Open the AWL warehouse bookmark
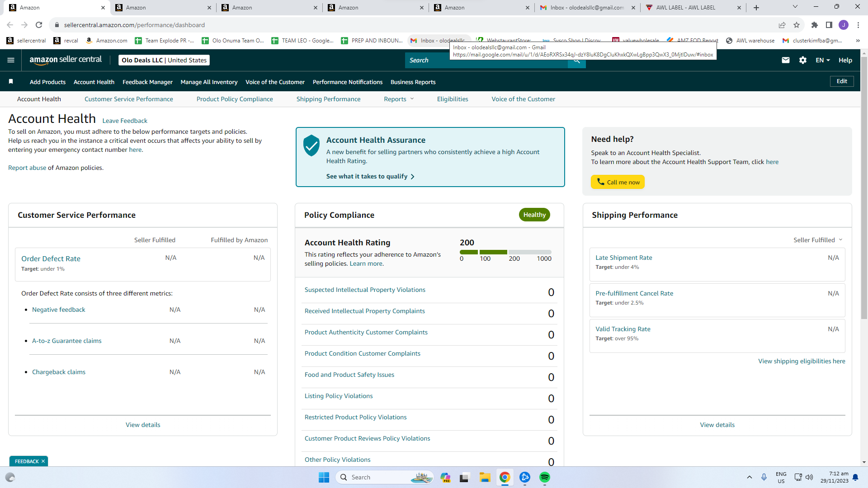 pos(750,41)
